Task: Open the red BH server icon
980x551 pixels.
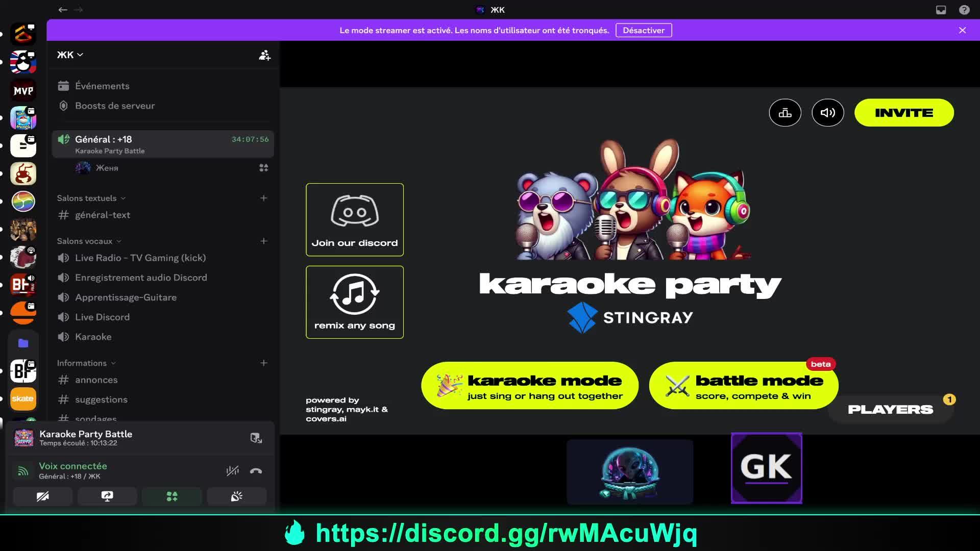Action: (23, 285)
